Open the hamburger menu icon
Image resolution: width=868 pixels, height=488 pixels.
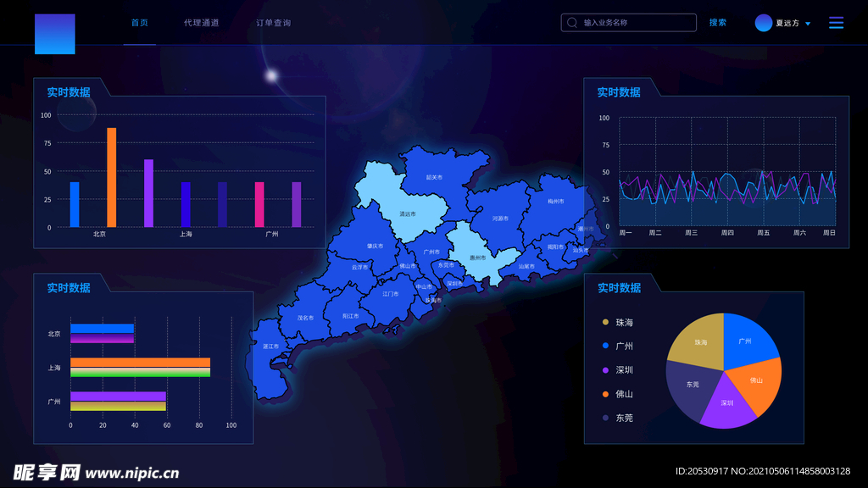pos(836,23)
